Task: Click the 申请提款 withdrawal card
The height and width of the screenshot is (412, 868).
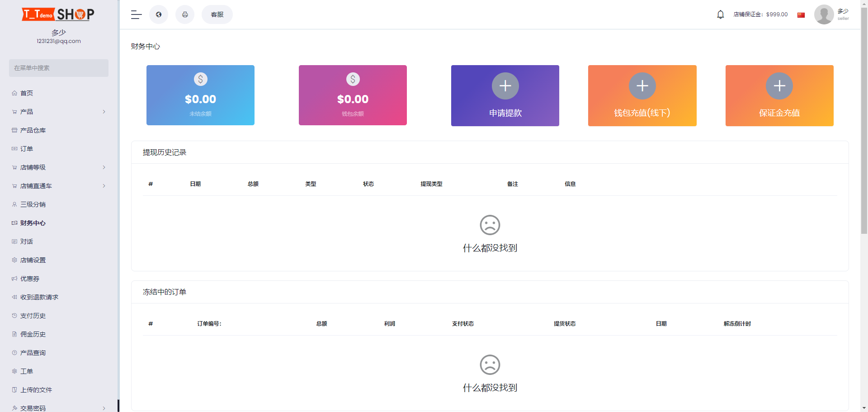Action: [x=505, y=95]
